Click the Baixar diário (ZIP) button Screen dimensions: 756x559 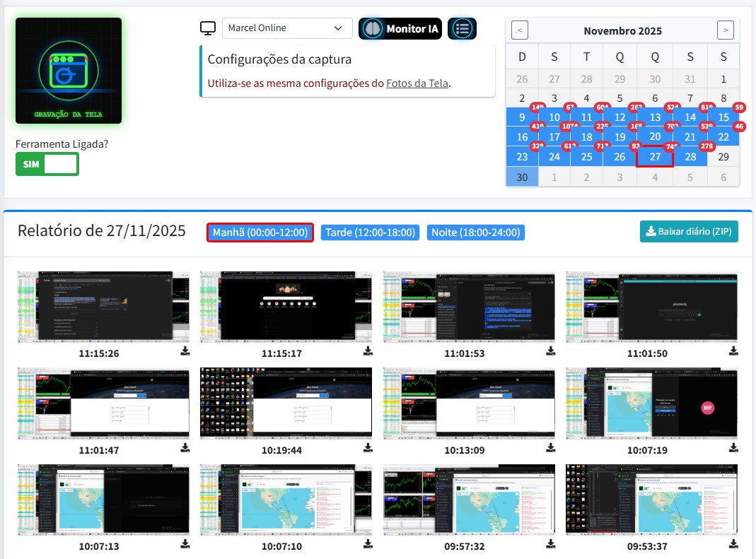688,231
